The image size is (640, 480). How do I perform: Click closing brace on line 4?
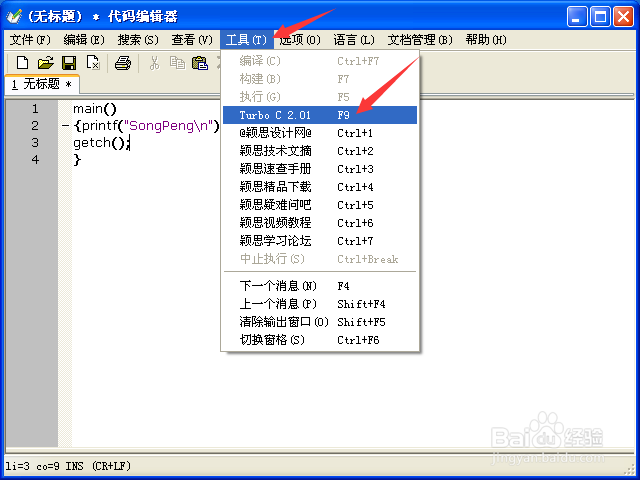pyautogui.click(x=77, y=160)
